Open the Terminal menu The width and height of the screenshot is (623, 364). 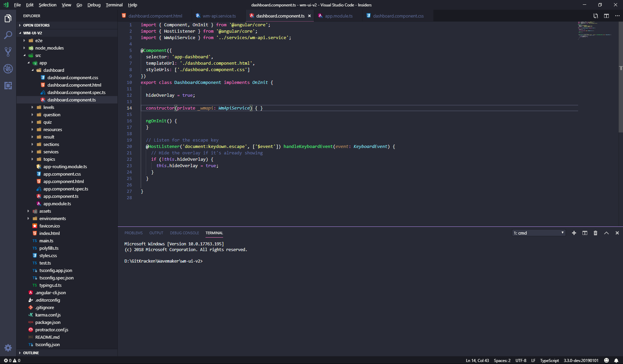point(114,5)
